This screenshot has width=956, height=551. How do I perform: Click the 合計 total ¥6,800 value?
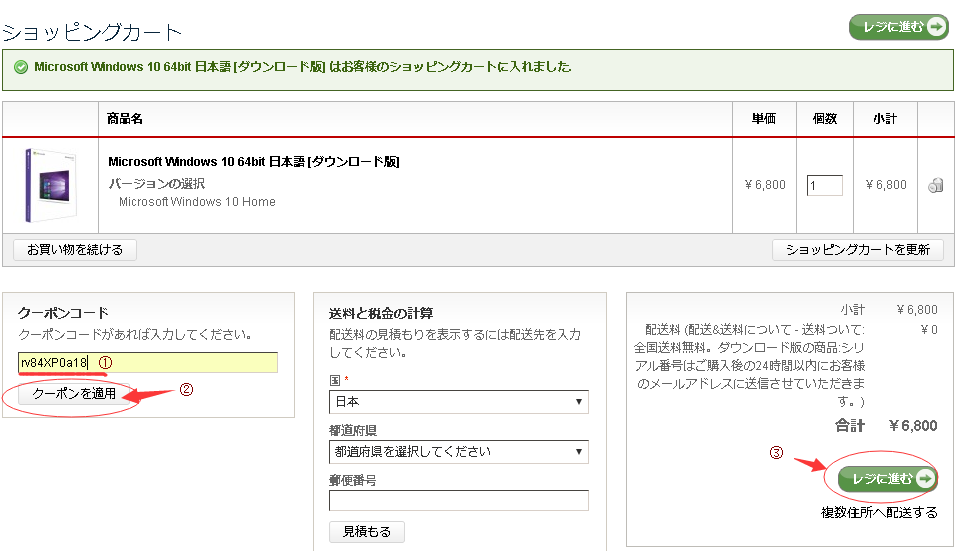(913, 425)
